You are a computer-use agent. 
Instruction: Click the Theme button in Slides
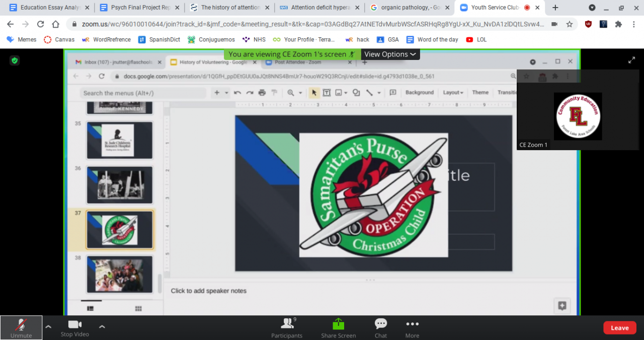pos(480,93)
